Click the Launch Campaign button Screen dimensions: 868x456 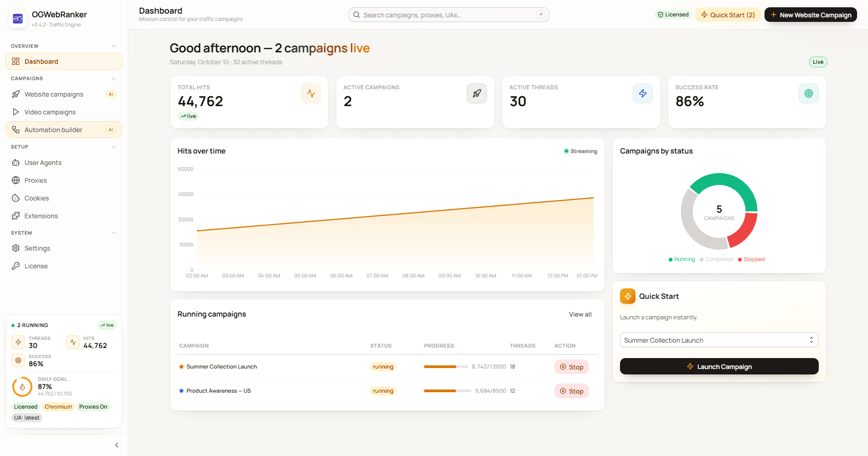(719, 366)
